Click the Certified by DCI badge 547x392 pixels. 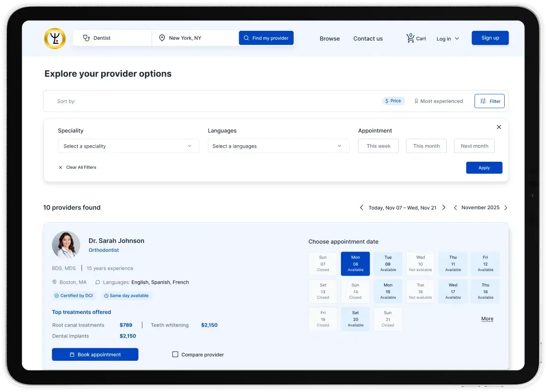74,296
